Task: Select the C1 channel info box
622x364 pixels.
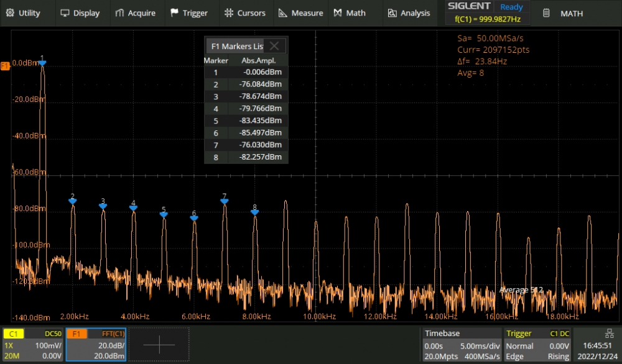Action: coord(33,345)
